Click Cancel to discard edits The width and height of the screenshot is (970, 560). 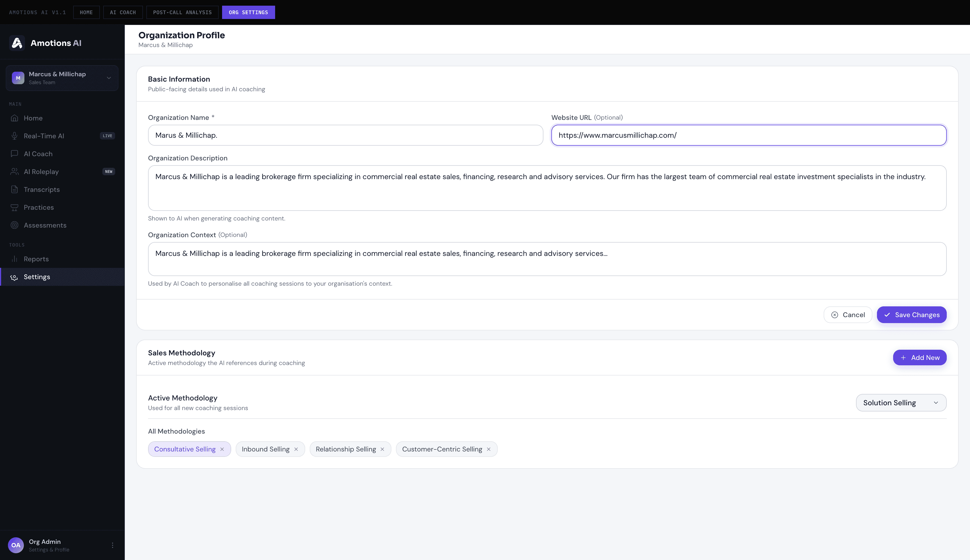(847, 315)
